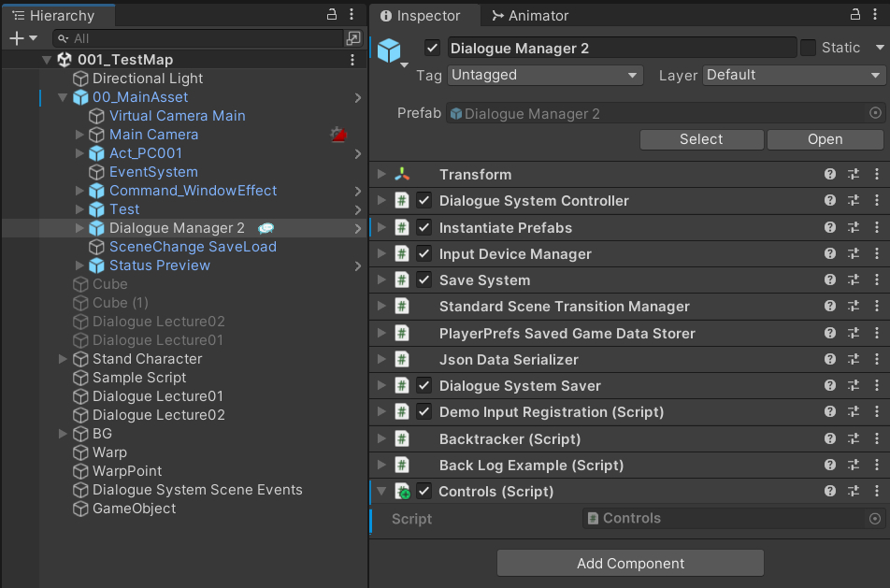890x588 pixels.
Task: Select Directional Light in hierarchy
Action: 148,79
